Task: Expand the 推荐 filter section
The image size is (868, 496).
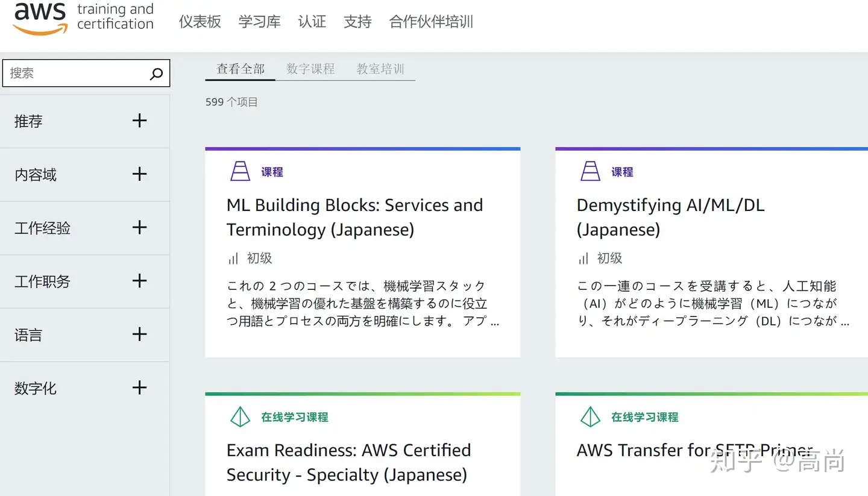Action: (139, 121)
